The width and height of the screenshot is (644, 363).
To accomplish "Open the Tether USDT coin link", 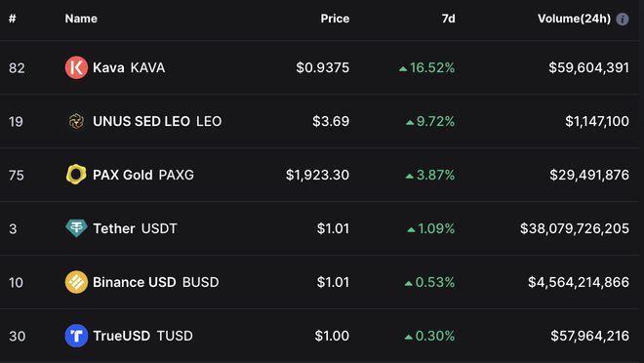I will (x=135, y=228).
